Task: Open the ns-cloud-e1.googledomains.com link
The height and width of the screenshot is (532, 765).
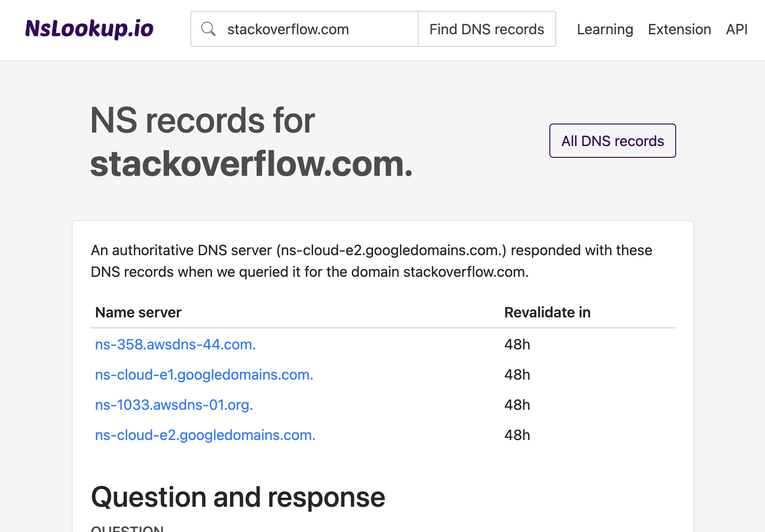Action: coord(204,375)
